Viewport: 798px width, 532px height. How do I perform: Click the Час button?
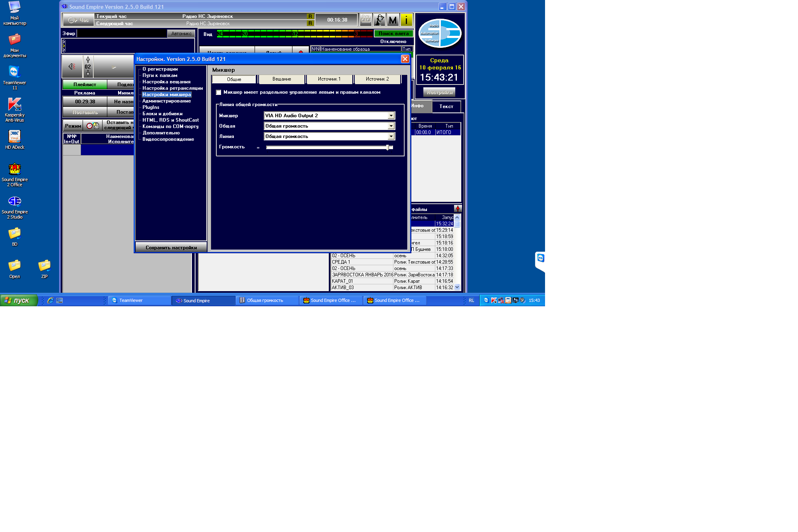pyautogui.click(x=78, y=20)
